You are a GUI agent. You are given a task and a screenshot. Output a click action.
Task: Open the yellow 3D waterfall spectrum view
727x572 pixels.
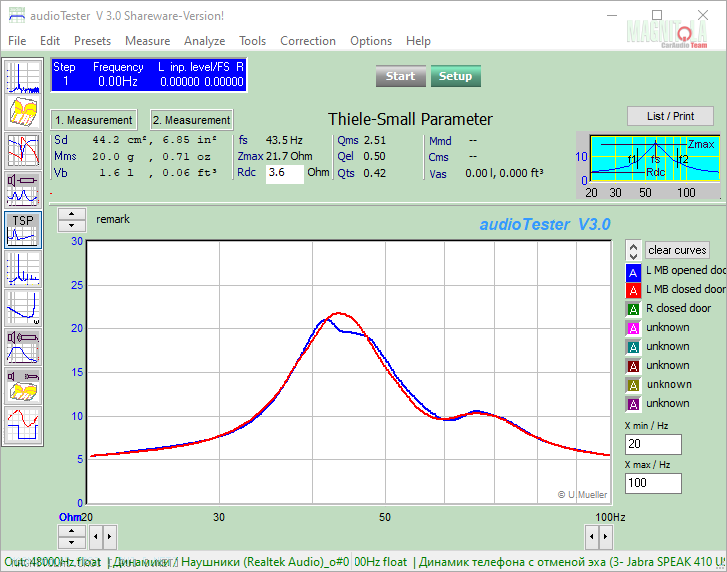tap(23, 112)
